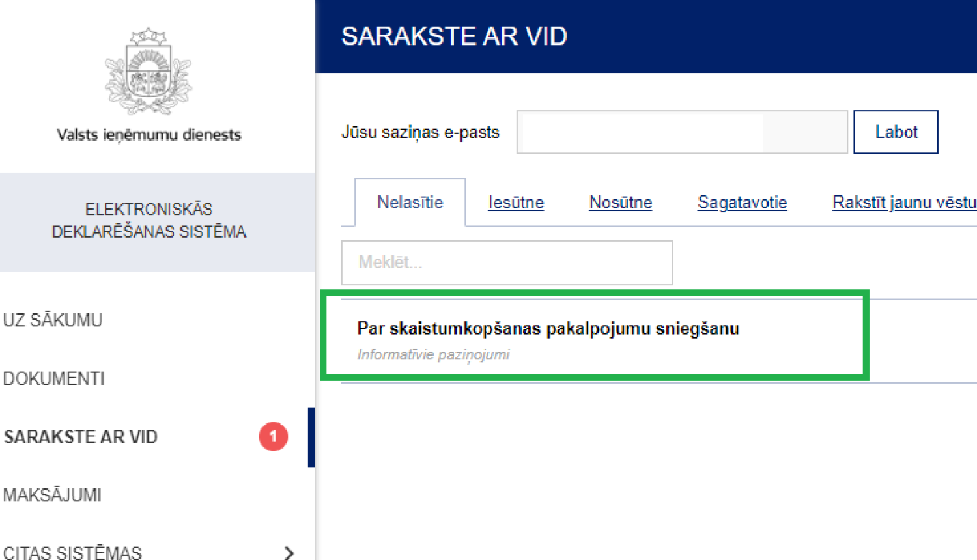Click the SARAKSTE AR VID page title
The height and width of the screenshot is (560, 977).
pos(454,36)
